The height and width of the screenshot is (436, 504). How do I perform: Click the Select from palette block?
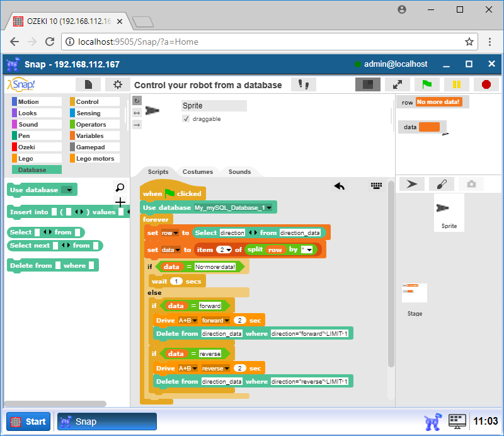coord(46,232)
